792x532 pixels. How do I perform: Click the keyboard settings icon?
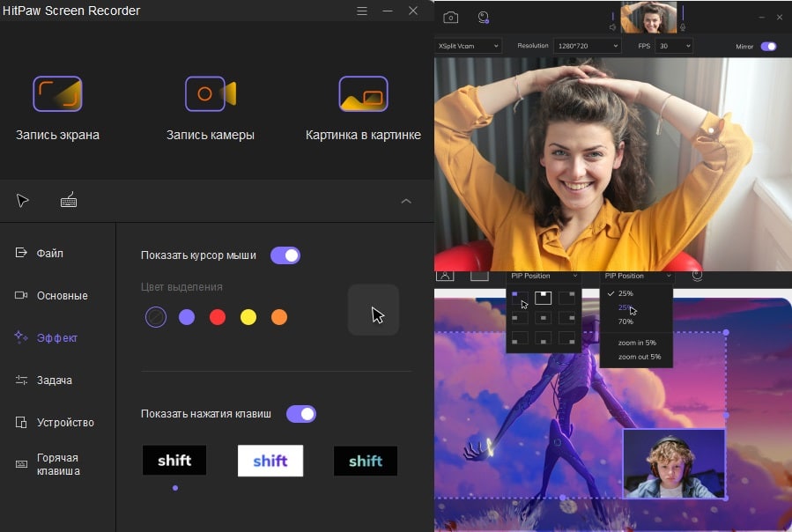(x=69, y=201)
